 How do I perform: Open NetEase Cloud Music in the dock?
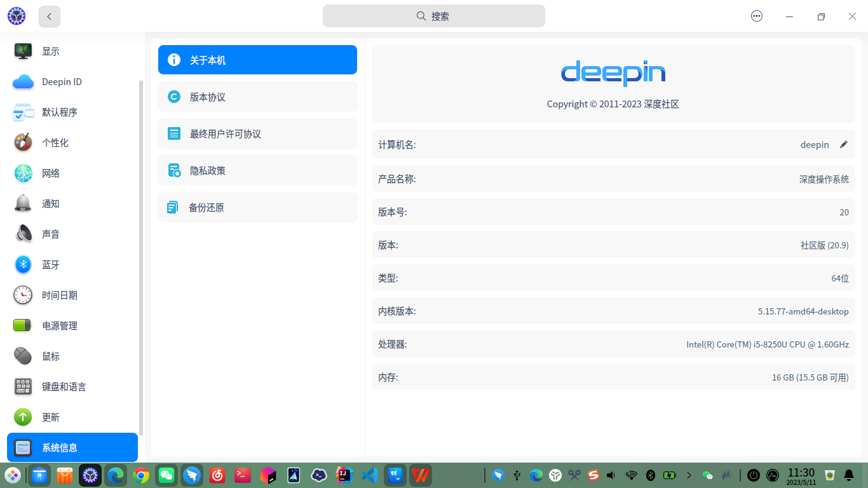[x=217, y=475]
